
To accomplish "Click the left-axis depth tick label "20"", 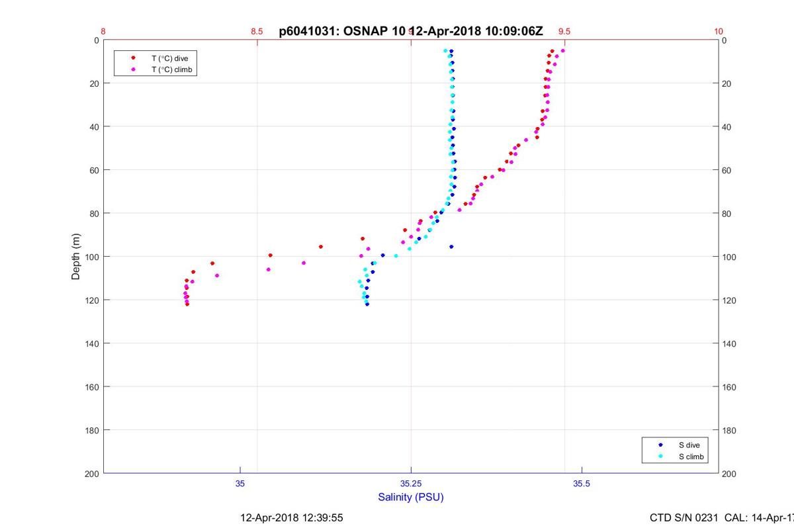I will (94, 83).
